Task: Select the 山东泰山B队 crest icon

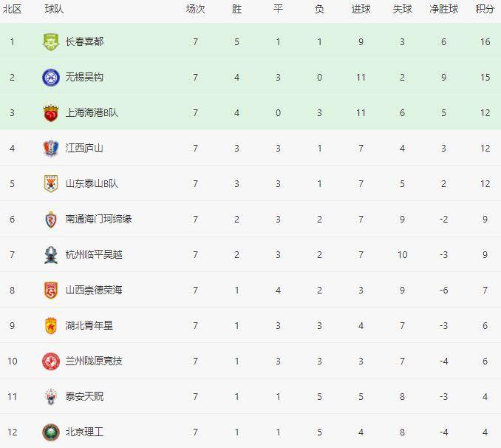Action: click(51, 184)
